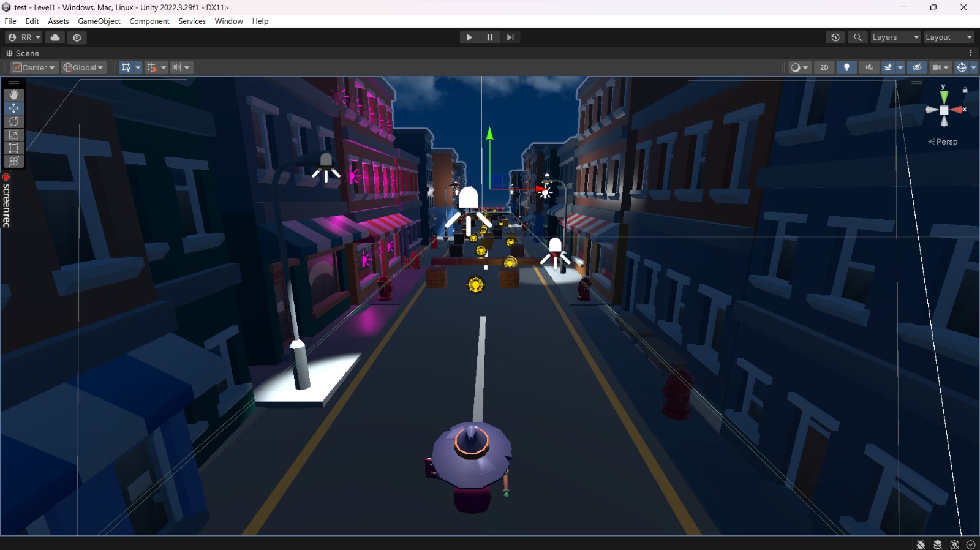Open the Component menu

tap(149, 21)
